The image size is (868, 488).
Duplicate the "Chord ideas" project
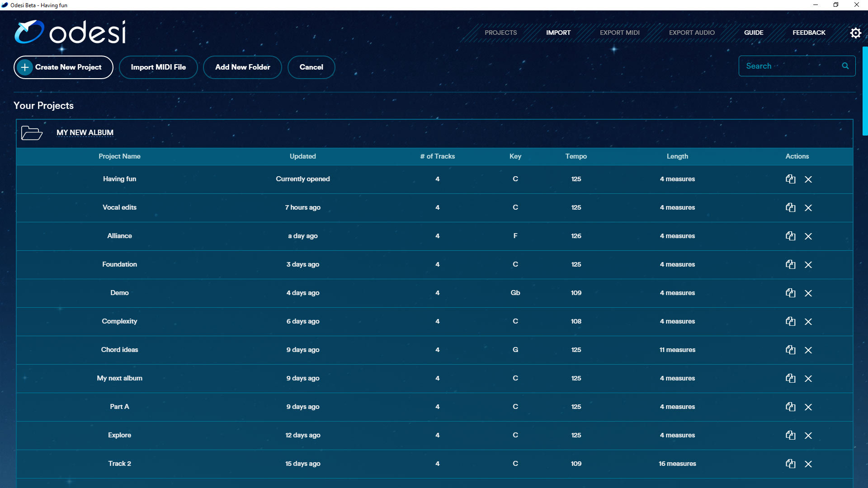[x=790, y=350]
